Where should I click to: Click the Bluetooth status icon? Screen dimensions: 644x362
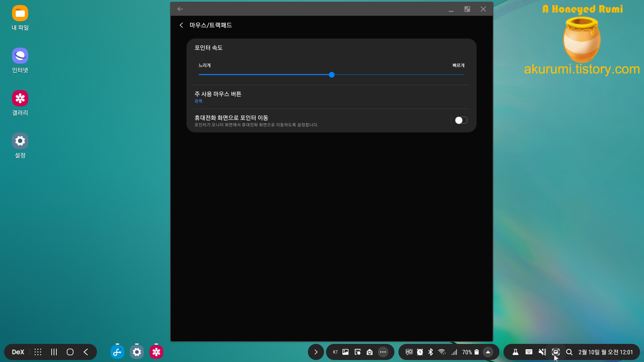pyautogui.click(x=431, y=352)
